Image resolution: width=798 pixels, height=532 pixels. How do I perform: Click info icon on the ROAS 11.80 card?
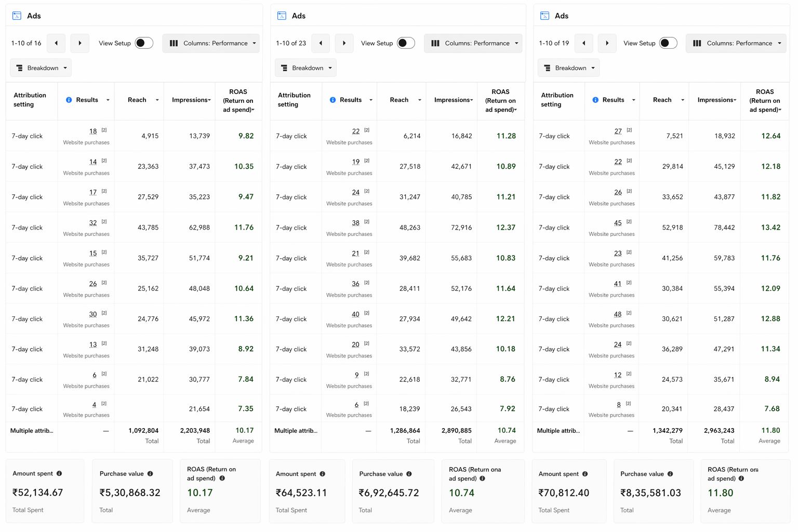coord(741,478)
